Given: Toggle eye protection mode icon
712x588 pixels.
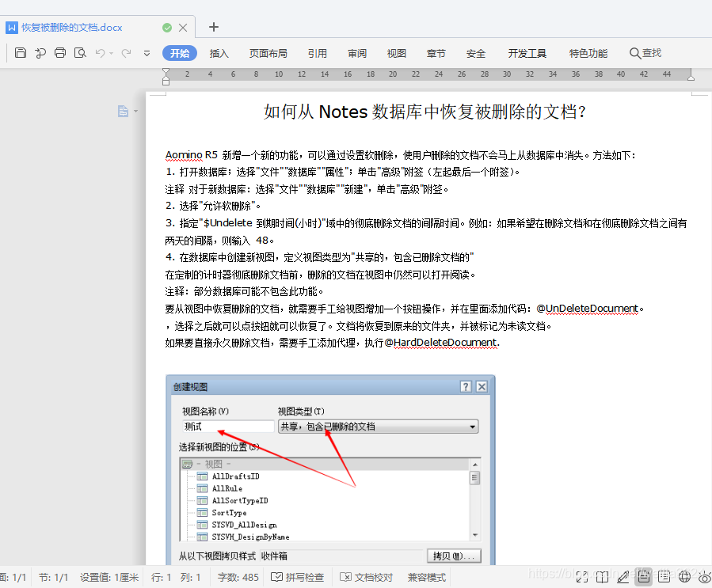Looking at the screenshot, I should pyautogui.click(x=705, y=577).
